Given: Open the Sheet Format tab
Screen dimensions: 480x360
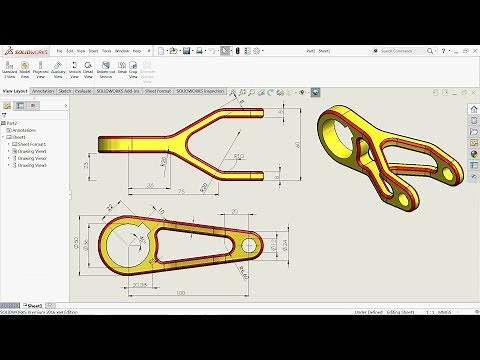Looking at the screenshot, I should pyautogui.click(x=158, y=91).
